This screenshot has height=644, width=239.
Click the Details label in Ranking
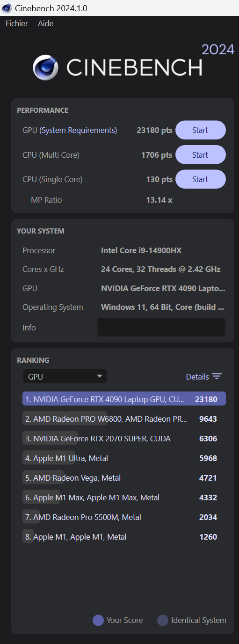point(197,377)
